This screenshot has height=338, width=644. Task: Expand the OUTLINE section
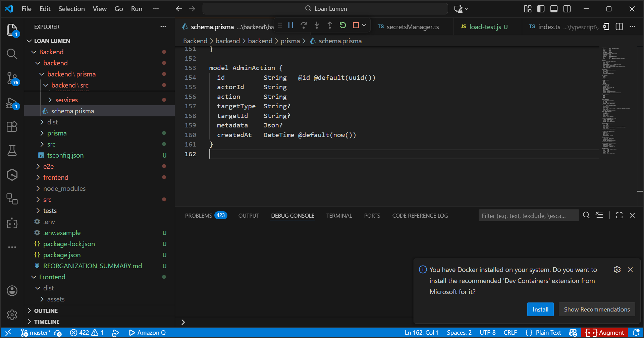pyautogui.click(x=46, y=311)
